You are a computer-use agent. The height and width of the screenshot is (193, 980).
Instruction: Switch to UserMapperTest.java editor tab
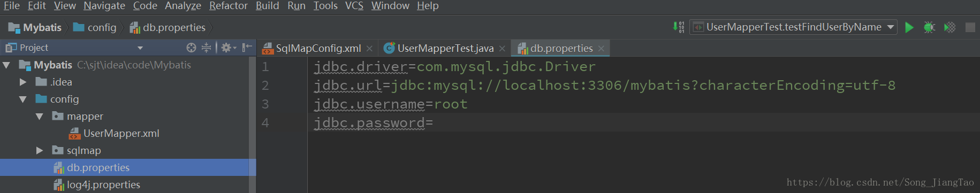click(445, 49)
